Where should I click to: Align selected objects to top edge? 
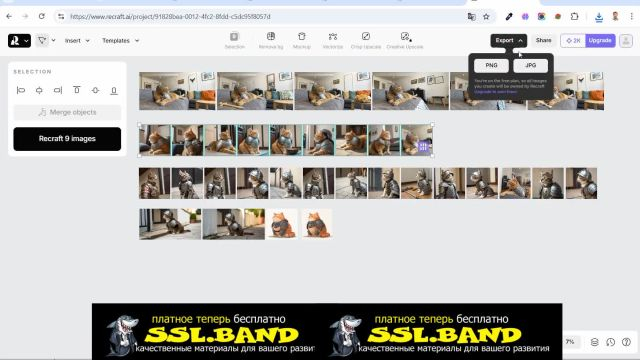point(76,90)
